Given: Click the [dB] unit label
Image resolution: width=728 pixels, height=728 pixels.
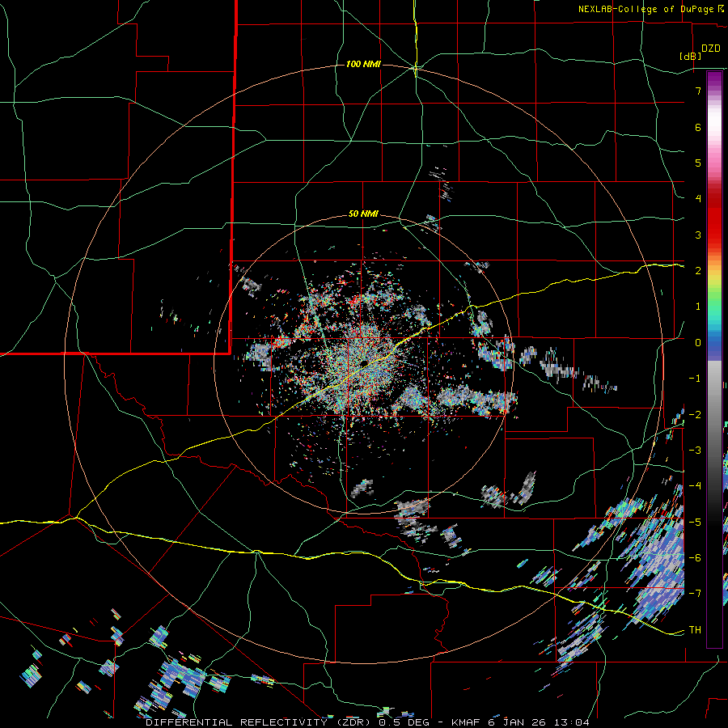Looking at the screenshot, I should pos(690,56).
